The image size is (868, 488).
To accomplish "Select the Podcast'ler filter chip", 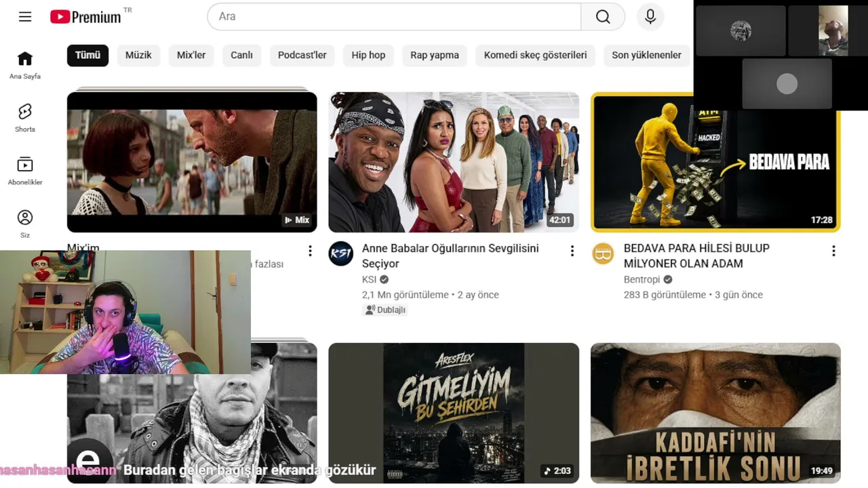I will (302, 55).
